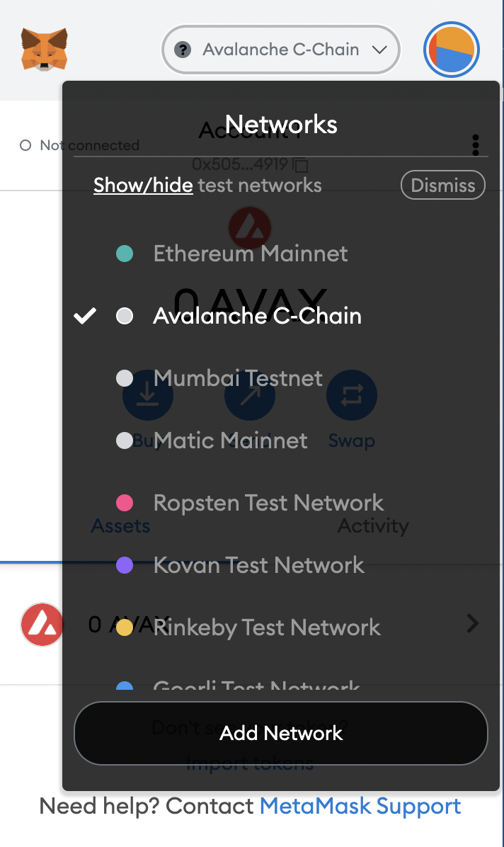Open the MetaMask Support link

[360, 806]
